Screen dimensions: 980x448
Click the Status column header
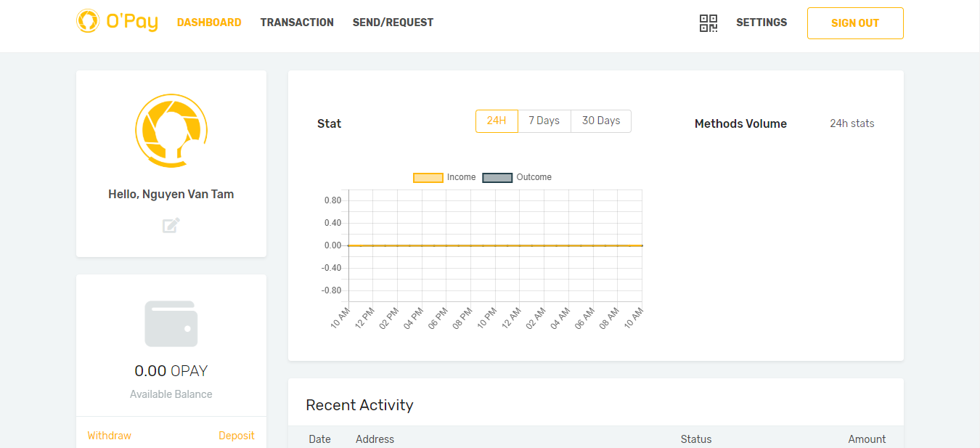click(696, 439)
